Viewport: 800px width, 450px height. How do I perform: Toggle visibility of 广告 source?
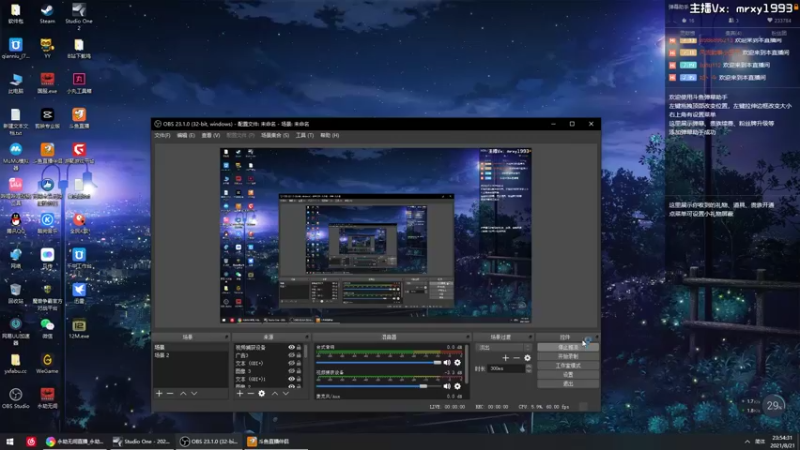[x=291, y=355]
